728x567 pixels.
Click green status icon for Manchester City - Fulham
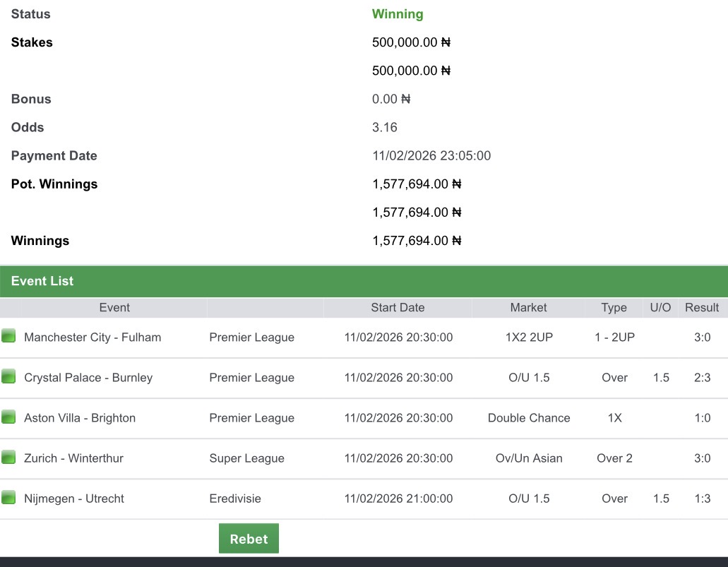click(x=8, y=335)
